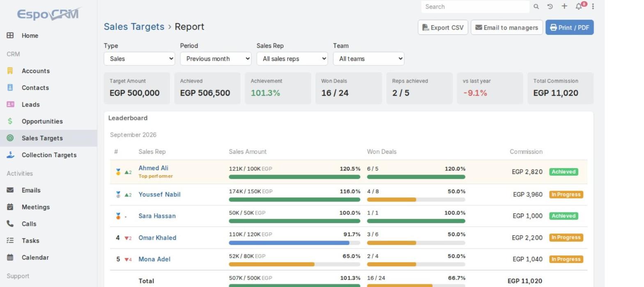Viewport: 644px width, 287px height.
Task: Click the Home grid icon in sidebar
Action: (10, 35)
